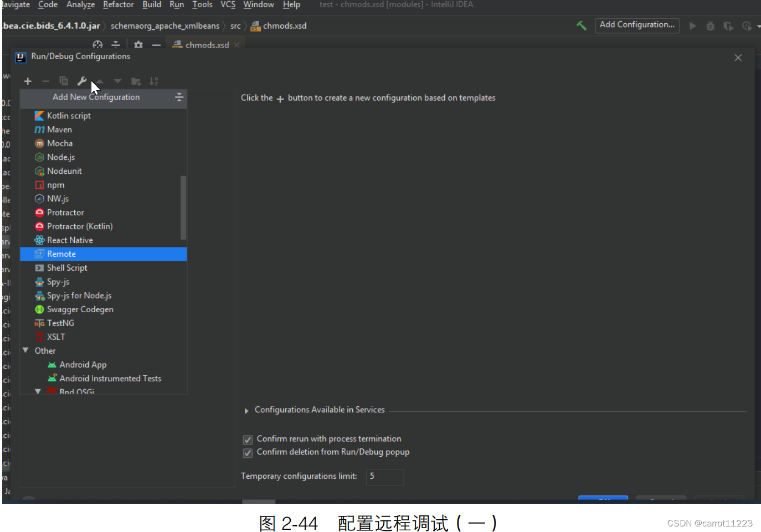Expand Configurations Available in Services section
The height and width of the screenshot is (532, 761).
pos(246,411)
